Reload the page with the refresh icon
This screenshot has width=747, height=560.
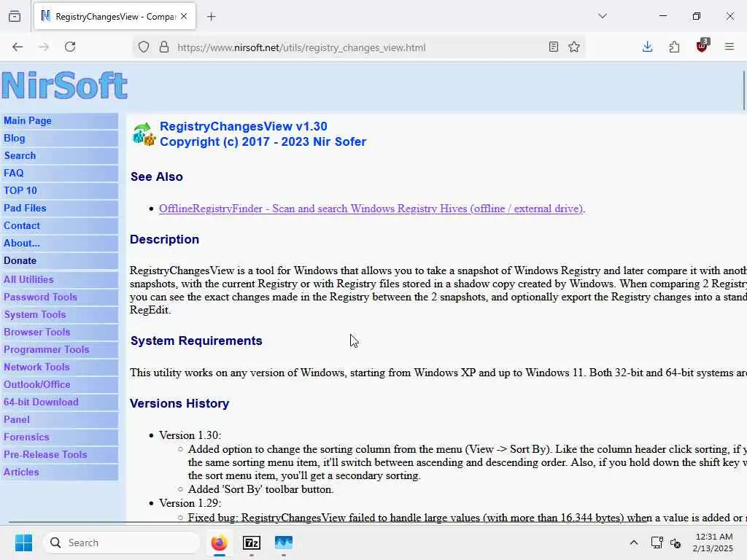(70, 47)
